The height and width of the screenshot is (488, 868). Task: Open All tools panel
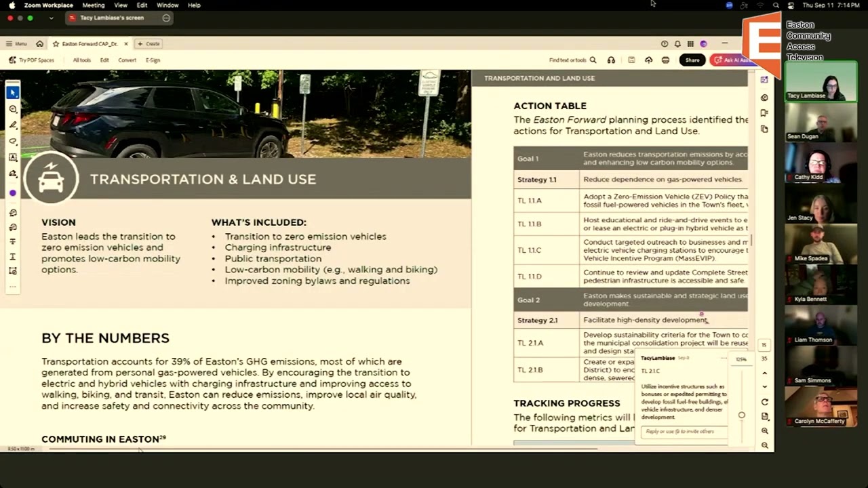[81, 60]
